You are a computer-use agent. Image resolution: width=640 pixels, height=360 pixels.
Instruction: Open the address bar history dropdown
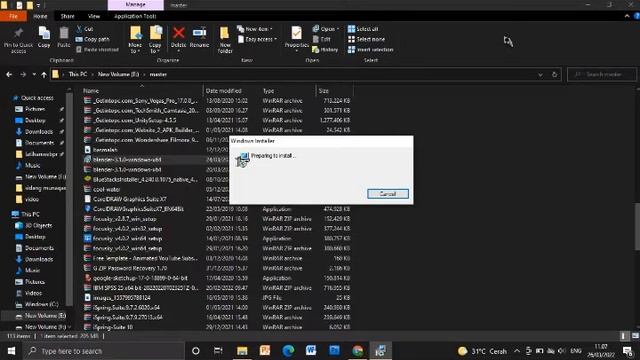click(540, 75)
